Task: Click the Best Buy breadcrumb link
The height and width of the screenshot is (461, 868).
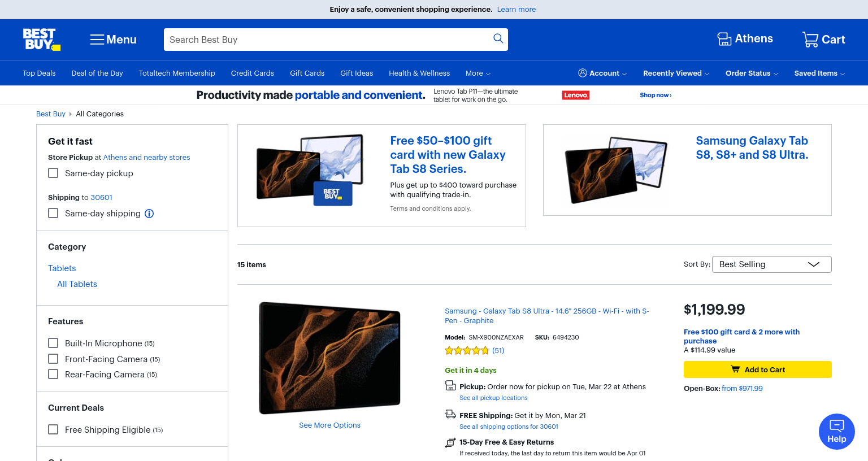Action: coord(51,114)
